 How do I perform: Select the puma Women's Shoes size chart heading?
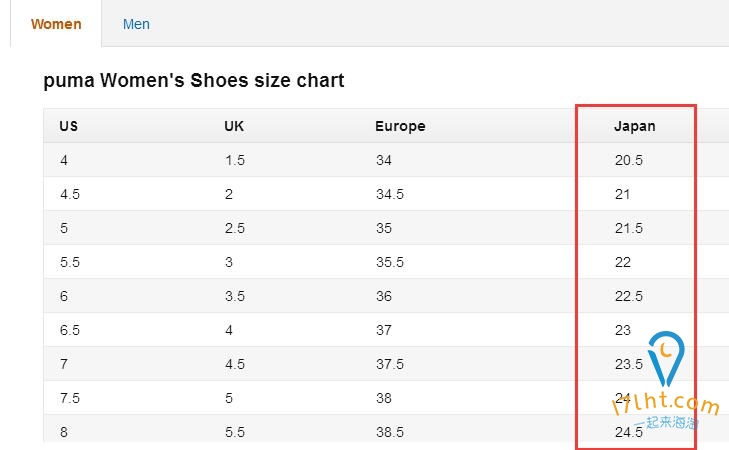pos(194,80)
